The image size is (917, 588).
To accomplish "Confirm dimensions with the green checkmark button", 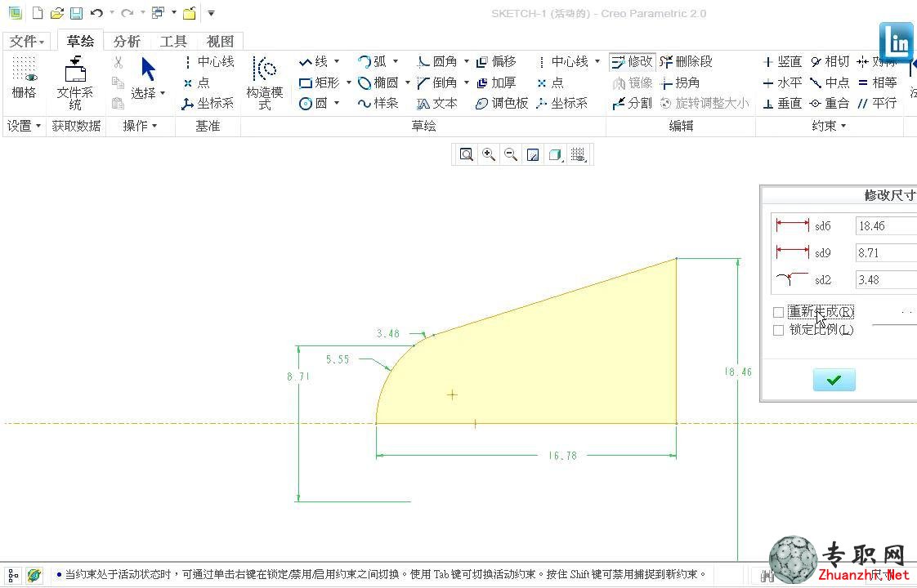I will point(834,380).
